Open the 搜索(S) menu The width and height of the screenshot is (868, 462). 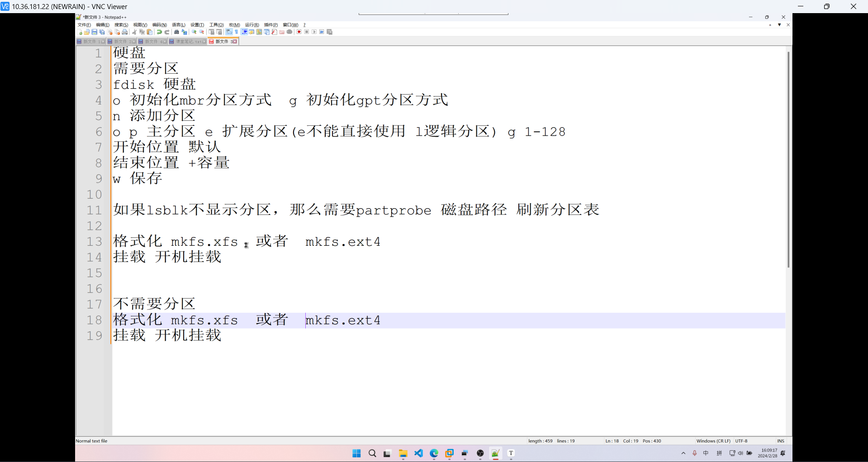pyautogui.click(x=121, y=25)
